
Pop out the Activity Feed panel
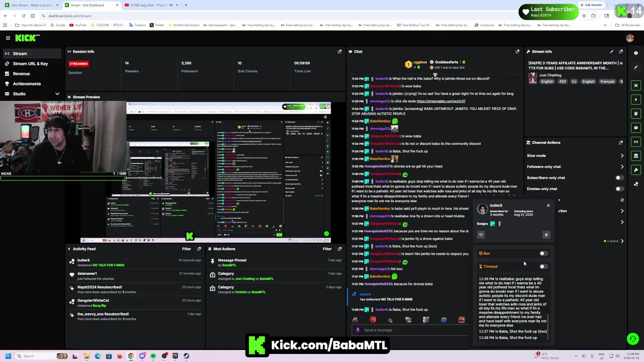point(199,249)
